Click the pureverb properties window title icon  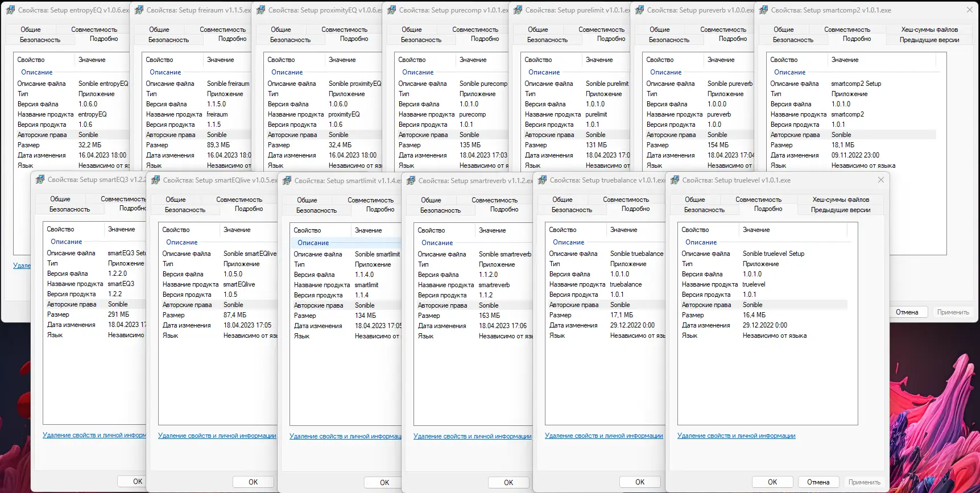coord(639,10)
